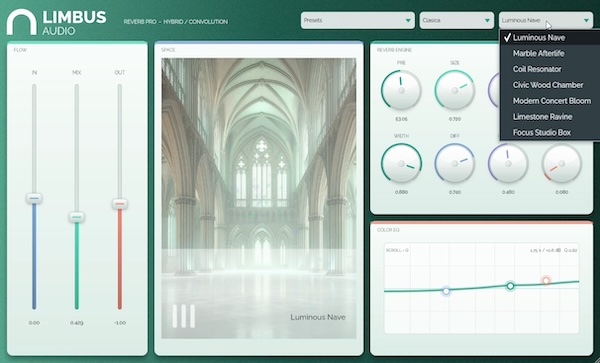Click the SPACE panel title

pos(168,50)
